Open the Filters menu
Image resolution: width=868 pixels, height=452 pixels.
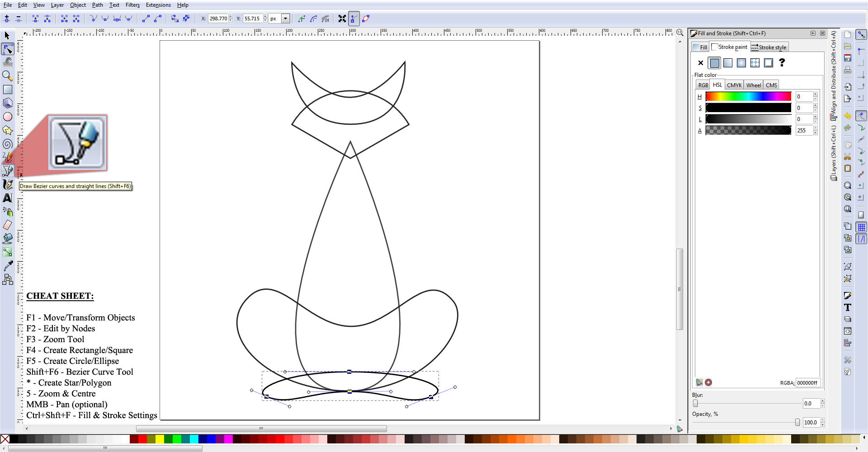point(132,5)
